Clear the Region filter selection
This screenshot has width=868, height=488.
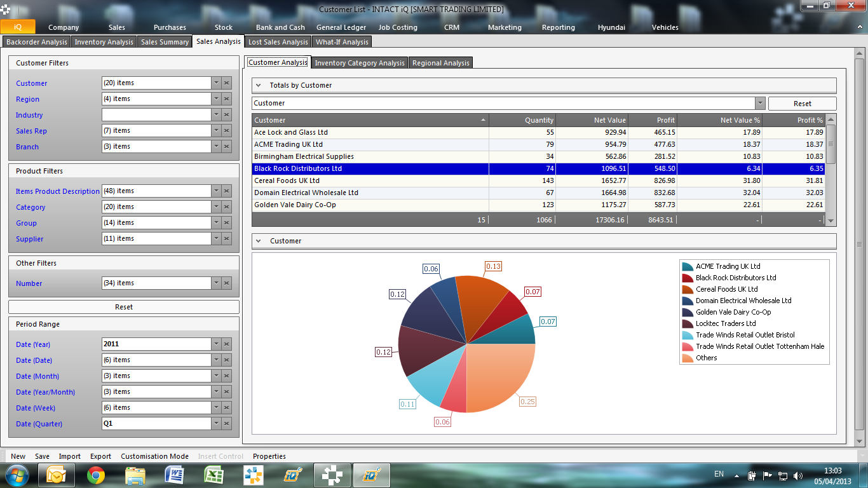[227, 98]
